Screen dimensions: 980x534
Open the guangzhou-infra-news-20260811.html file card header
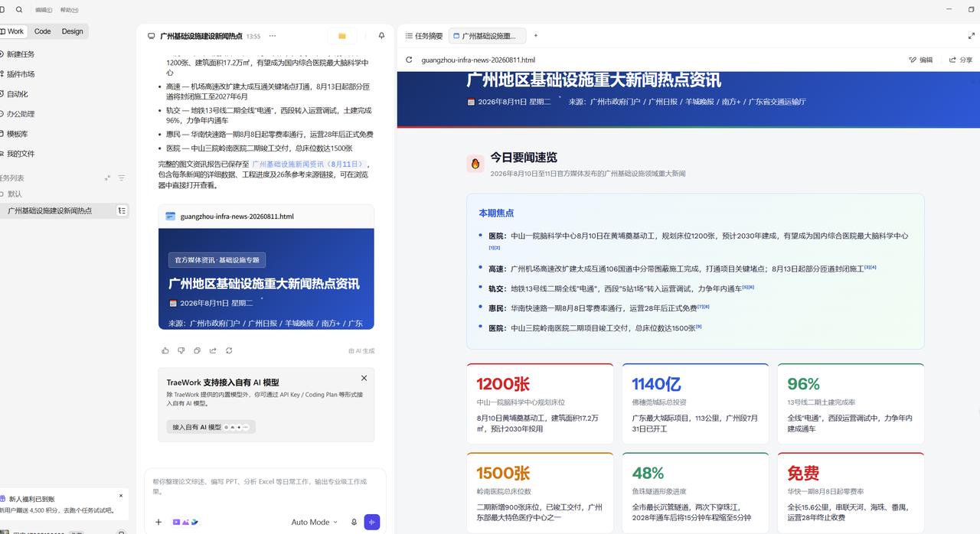click(x=266, y=217)
